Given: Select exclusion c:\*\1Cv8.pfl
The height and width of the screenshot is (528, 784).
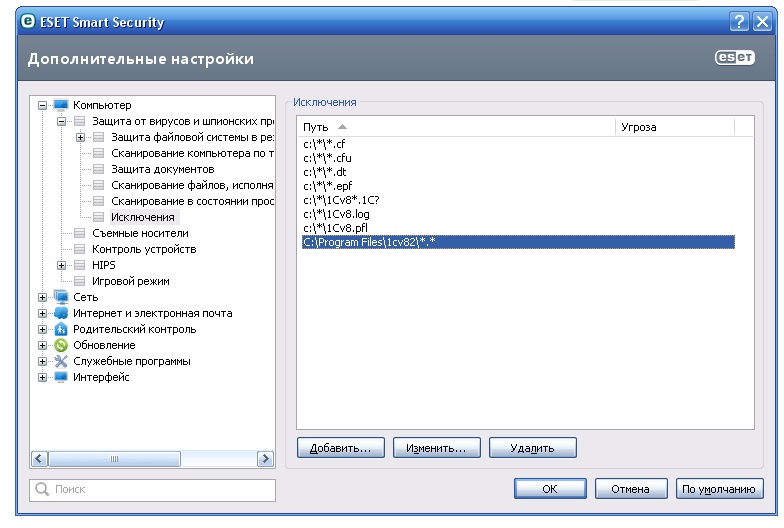Looking at the screenshot, I should 518,228.
